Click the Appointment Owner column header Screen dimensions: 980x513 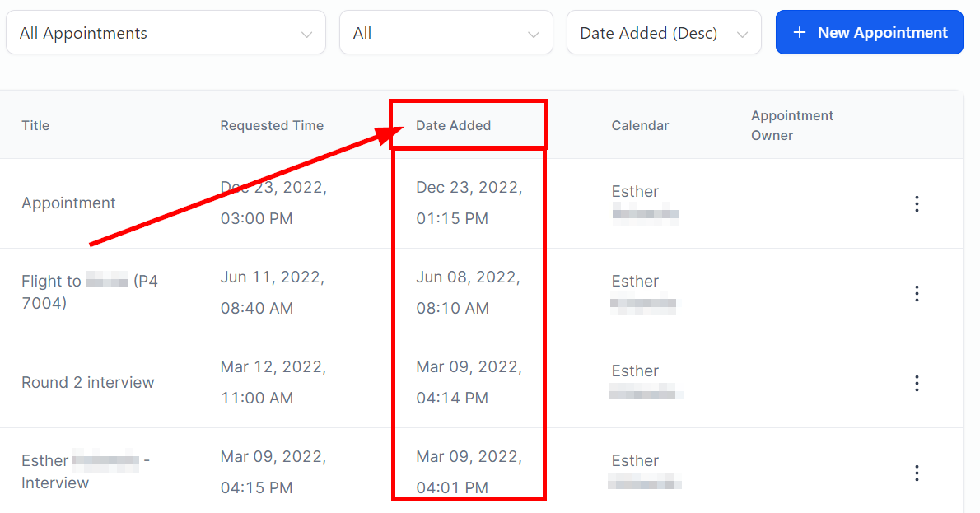point(792,126)
